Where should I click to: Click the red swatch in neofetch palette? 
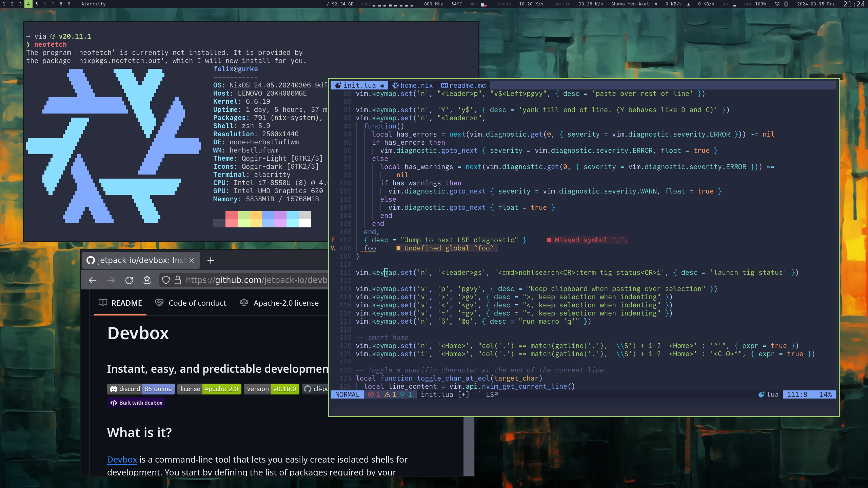(232, 215)
